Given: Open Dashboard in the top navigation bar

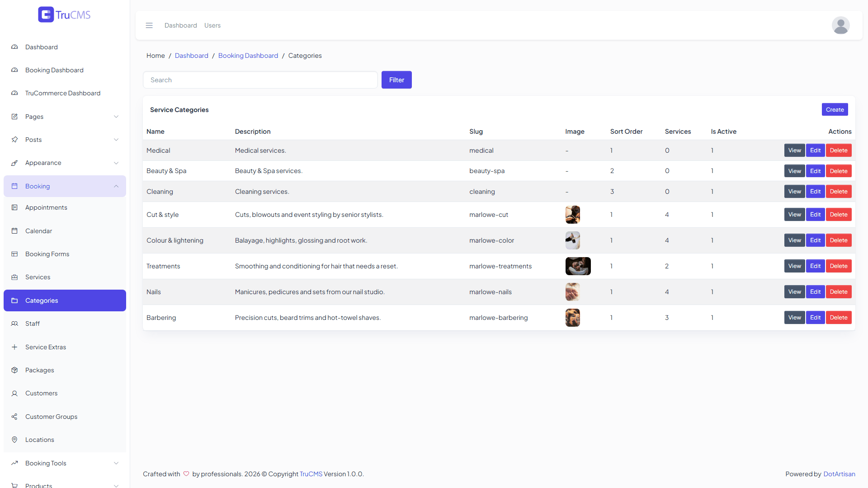Looking at the screenshot, I should tap(181, 25).
